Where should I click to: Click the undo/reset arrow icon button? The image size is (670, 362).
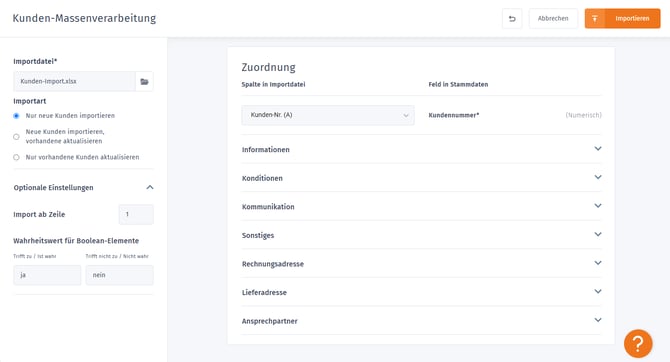[512, 19]
